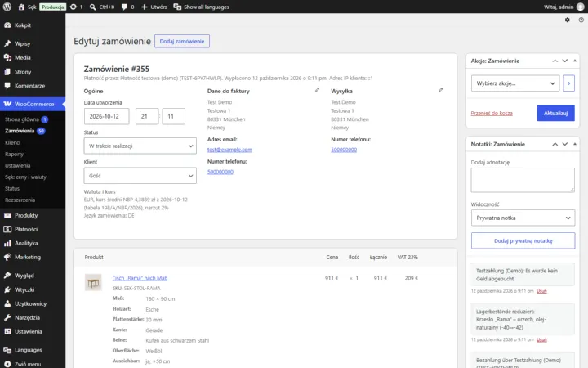Viewport: 588px width, 368px height.
Task: Click the help question mark icon
Action: coord(581,20)
